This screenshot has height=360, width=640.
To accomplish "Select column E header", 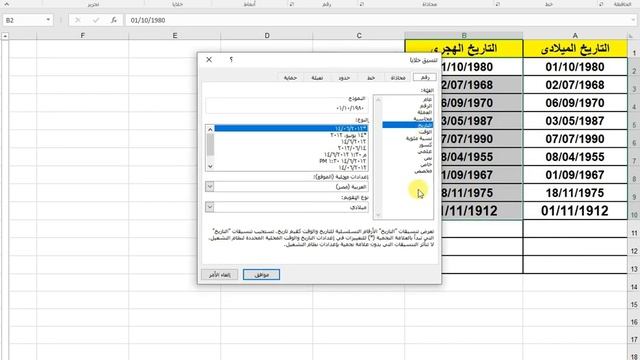I will (x=175, y=36).
